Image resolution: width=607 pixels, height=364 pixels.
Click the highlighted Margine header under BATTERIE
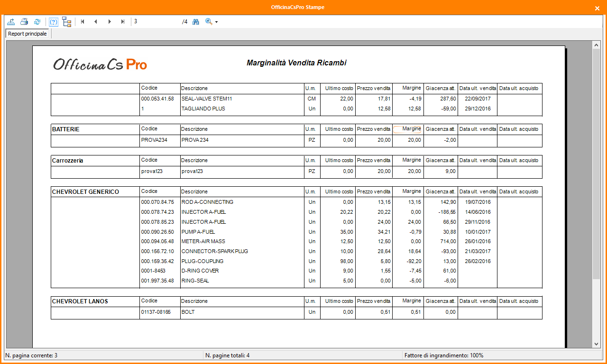pos(407,129)
